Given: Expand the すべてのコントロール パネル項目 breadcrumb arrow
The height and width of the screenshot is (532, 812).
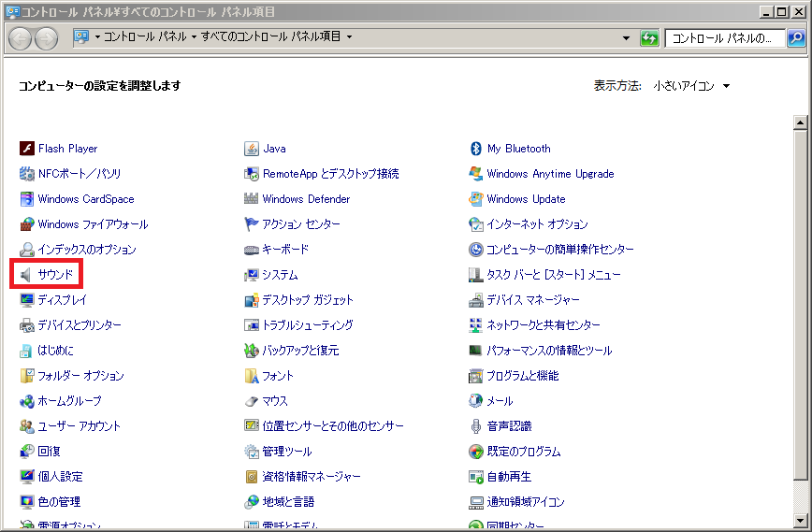Looking at the screenshot, I should point(349,36).
